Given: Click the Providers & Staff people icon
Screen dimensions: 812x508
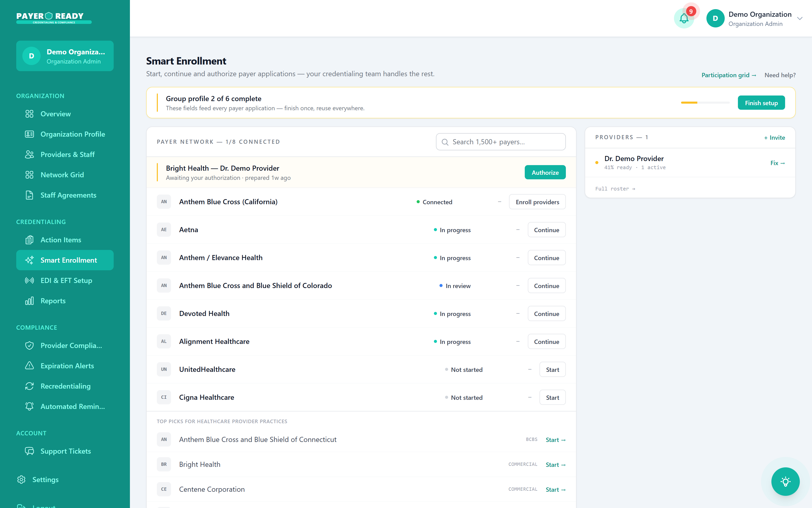Looking at the screenshot, I should click(29, 154).
